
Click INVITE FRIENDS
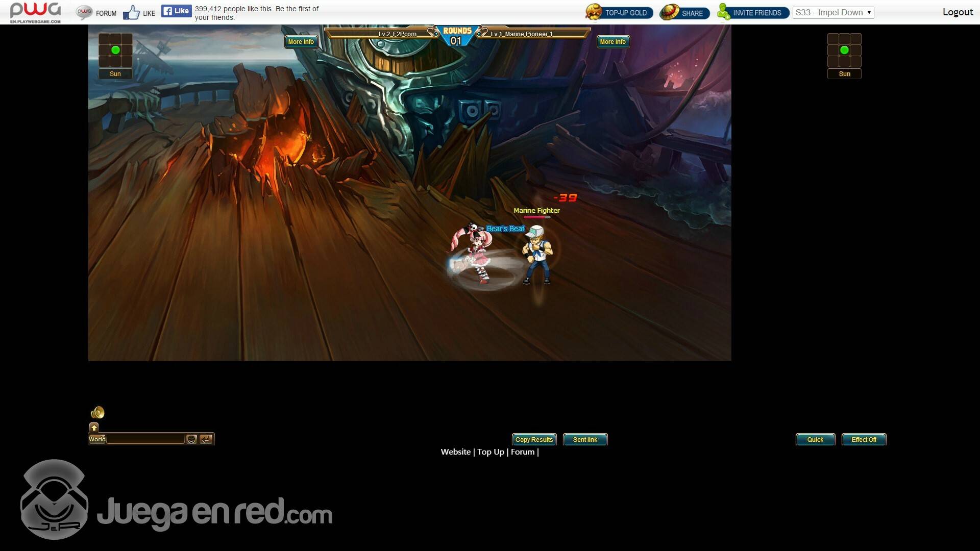point(753,13)
